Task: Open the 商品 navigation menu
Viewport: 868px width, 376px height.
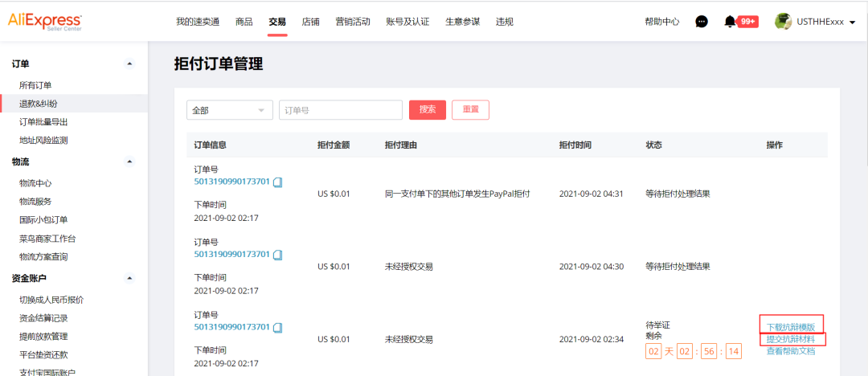Action: point(244,22)
